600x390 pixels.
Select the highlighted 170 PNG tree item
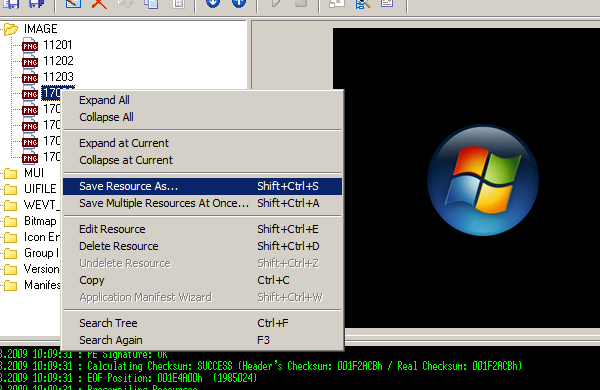52,93
